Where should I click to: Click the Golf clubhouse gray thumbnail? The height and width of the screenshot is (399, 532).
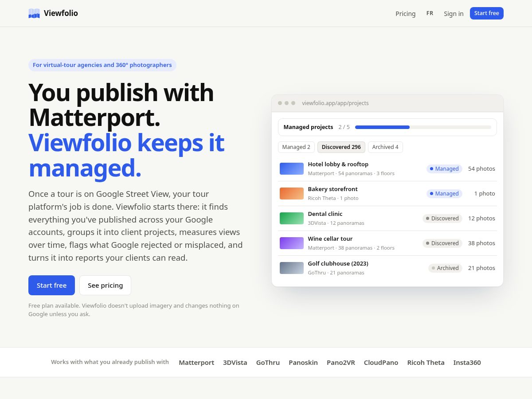[x=292, y=268]
